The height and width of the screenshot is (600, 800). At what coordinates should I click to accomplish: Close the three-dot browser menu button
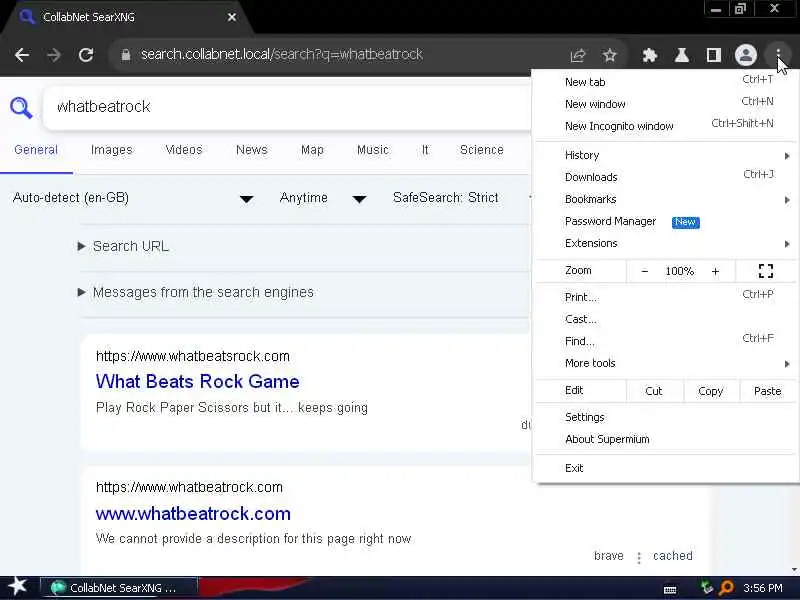[778, 55]
